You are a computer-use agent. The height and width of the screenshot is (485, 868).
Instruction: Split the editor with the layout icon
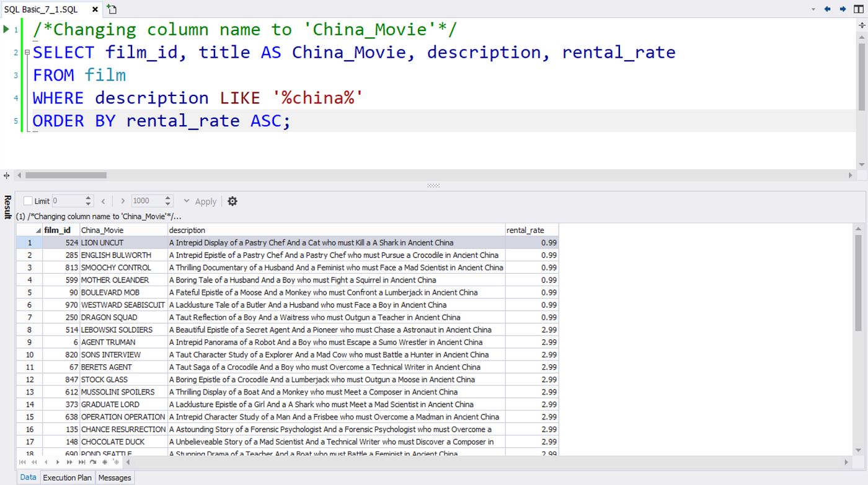859,9
